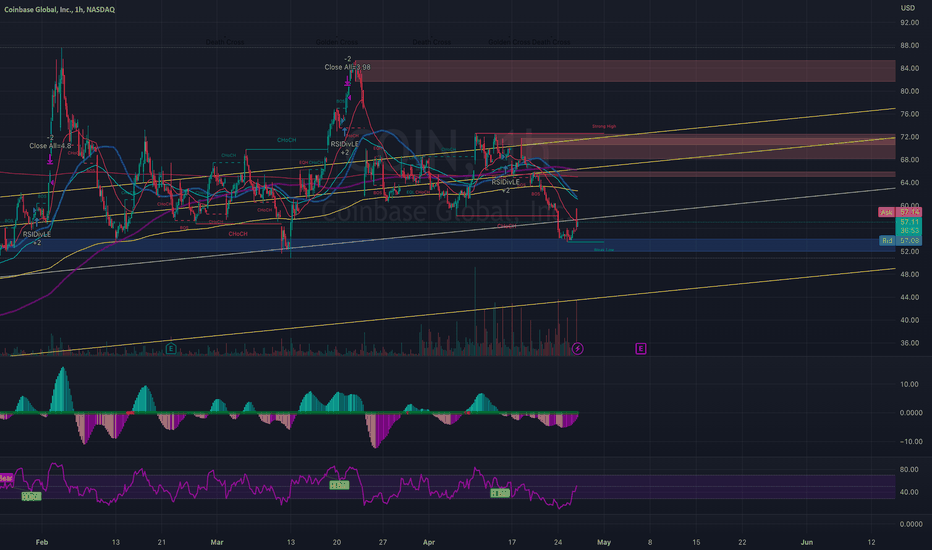Image resolution: width=932 pixels, height=550 pixels.
Task: Click the 48.00 price axis label
Action: (909, 274)
